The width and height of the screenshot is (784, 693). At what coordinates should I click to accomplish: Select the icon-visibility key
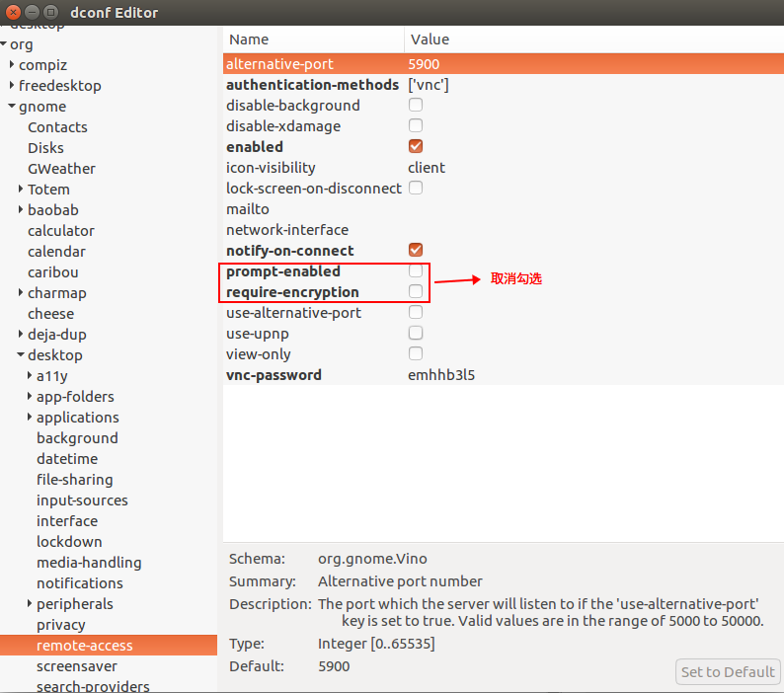pos(271,168)
